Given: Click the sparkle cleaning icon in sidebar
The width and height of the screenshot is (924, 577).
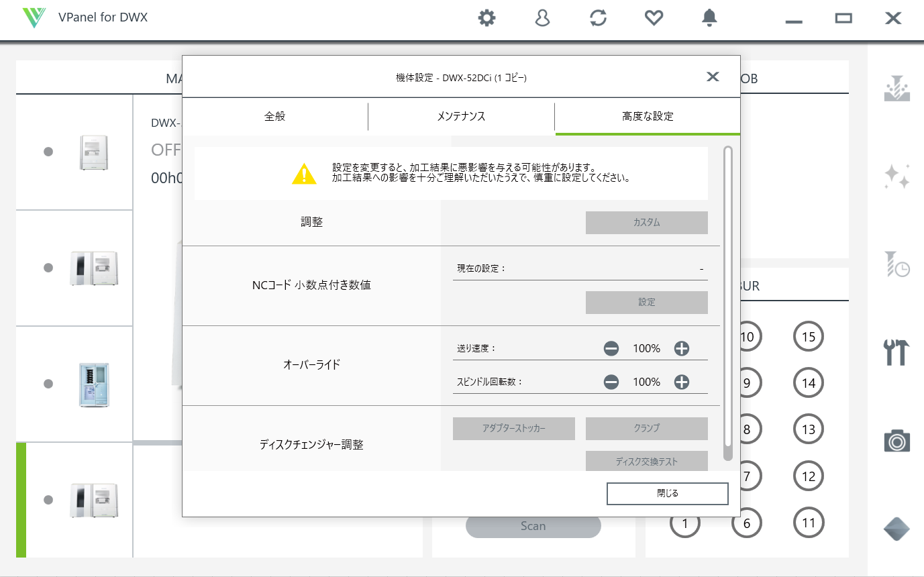Looking at the screenshot, I should [896, 176].
